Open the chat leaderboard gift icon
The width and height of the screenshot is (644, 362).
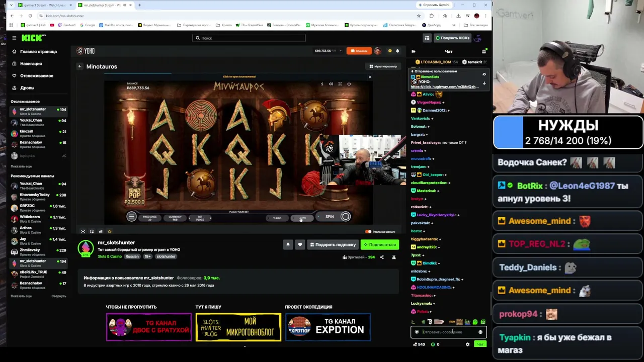pyautogui.click(x=484, y=52)
